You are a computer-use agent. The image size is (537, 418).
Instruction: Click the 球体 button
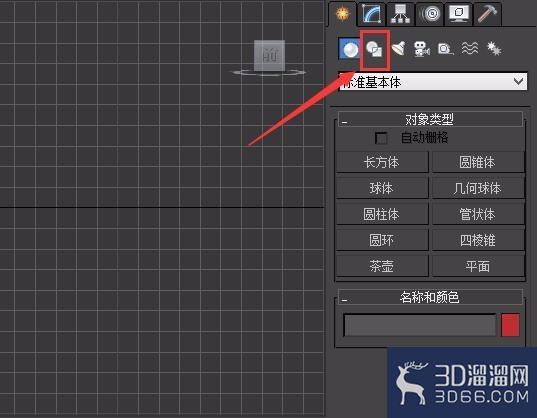tap(382, 188)
